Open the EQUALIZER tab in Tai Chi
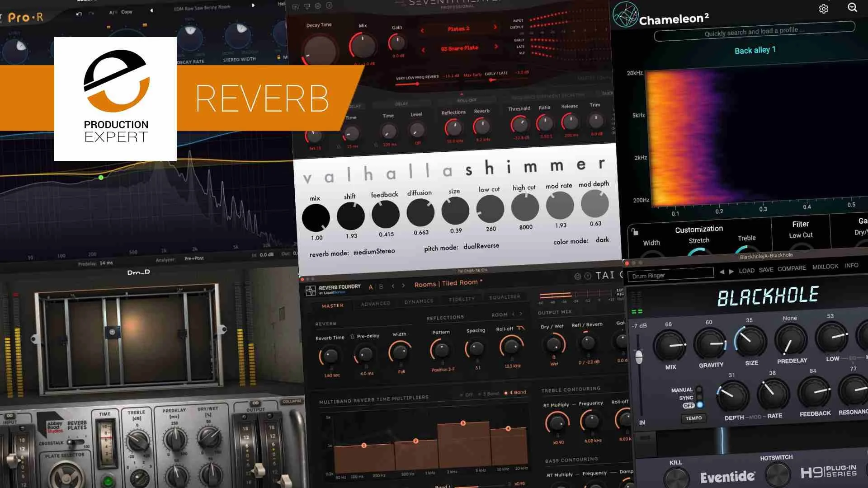Viewport: 868px width, 488px height. pos(503,297)
